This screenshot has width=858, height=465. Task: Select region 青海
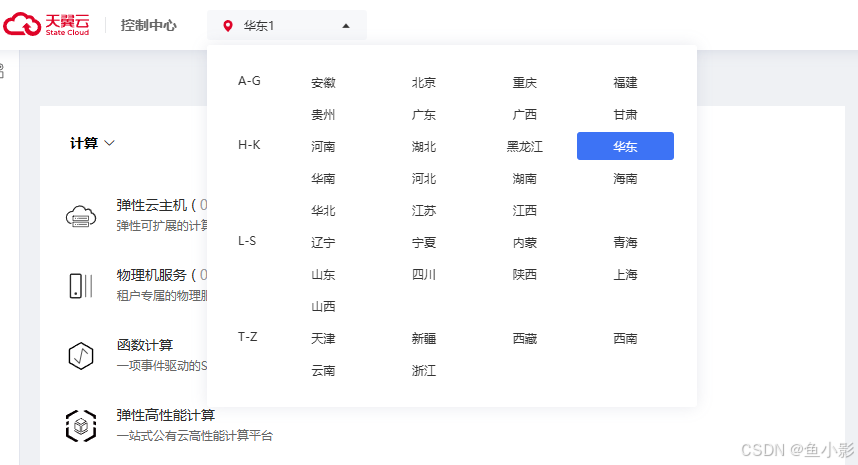[x=625, y=242]
